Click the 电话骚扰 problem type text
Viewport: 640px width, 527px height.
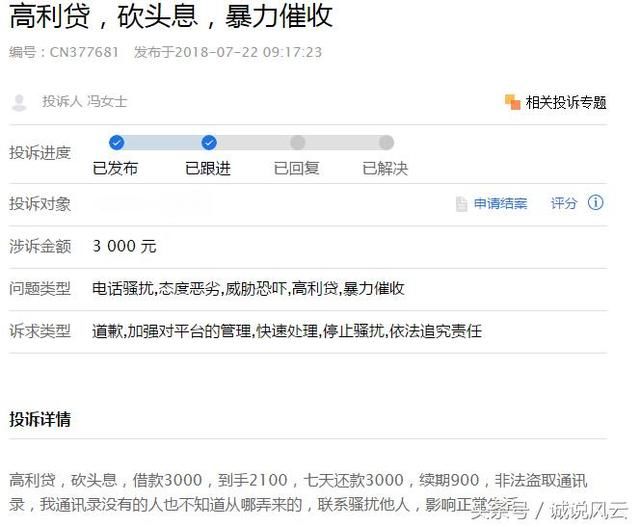coord(122,289)
